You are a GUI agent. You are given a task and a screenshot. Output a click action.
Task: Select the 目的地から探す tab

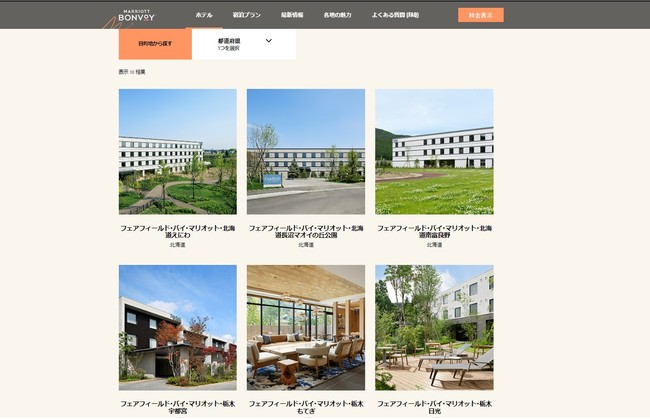pyautogui.click(x=155, y=44)
